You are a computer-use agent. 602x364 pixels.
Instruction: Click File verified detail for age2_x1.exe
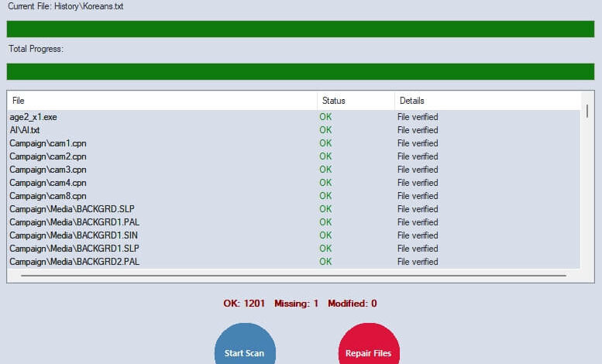[418, 117]
